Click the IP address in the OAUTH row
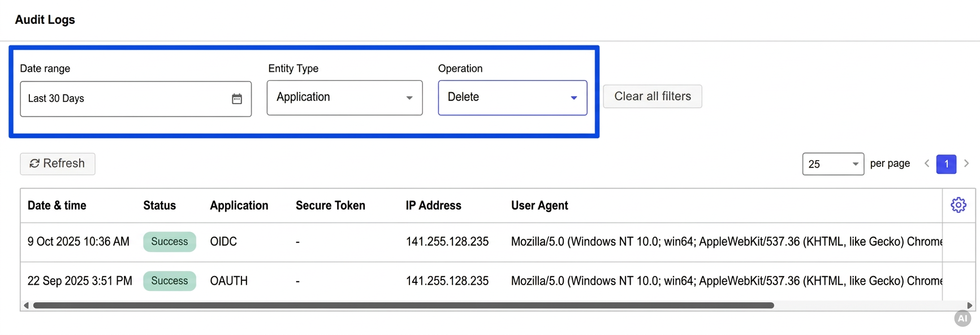Screen dimensions: 980x335 [447, 281]
